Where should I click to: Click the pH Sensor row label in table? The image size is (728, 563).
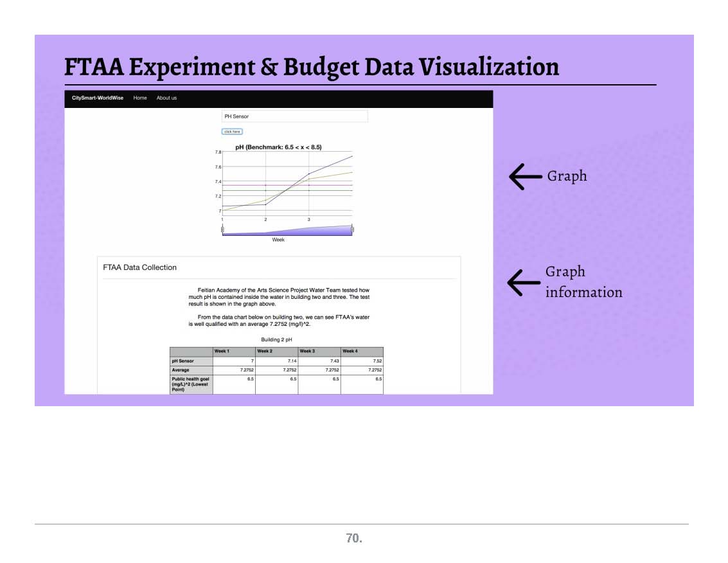[x=183, y=361]
